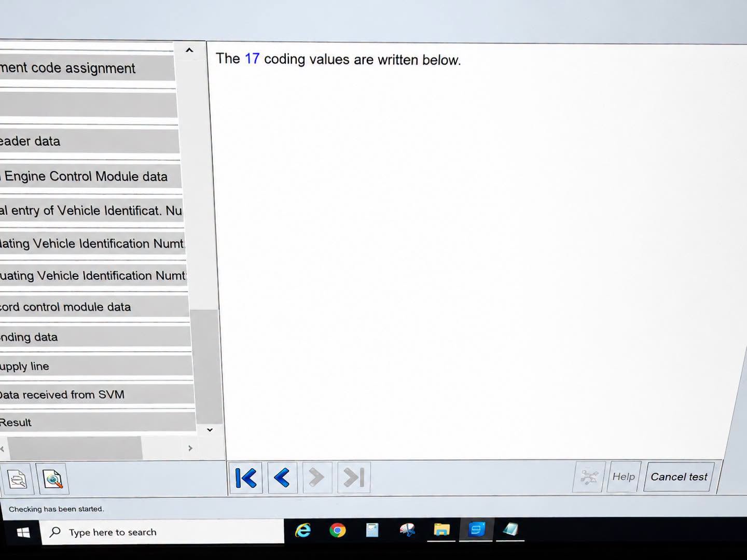Select the 'upply line' step in the list

click(x=96, y=366)
